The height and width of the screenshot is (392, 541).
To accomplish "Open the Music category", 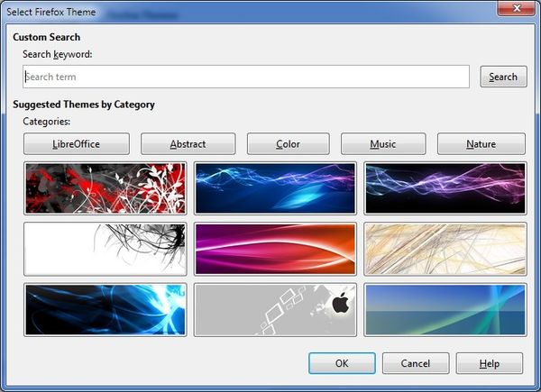I will pyautogui.click(x=383, y=144).
